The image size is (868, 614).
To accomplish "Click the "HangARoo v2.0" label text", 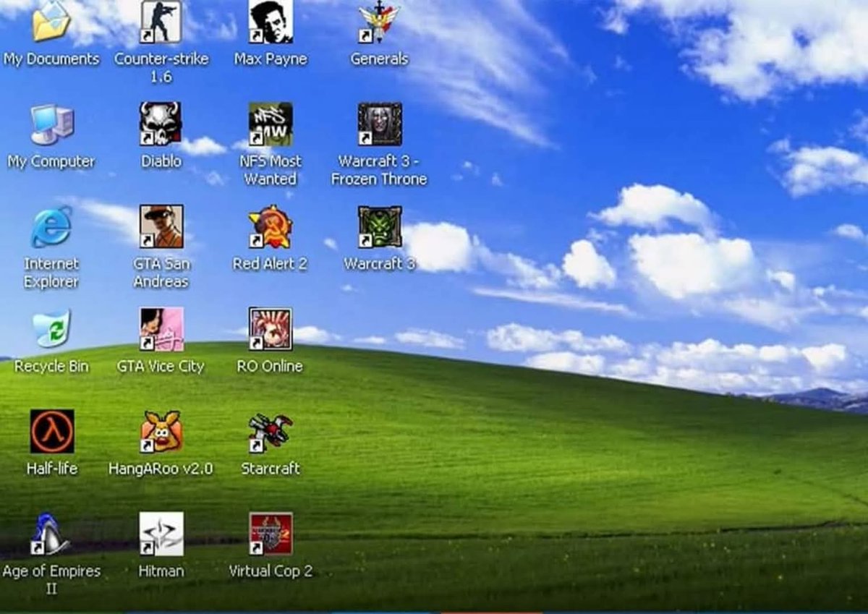I will tap(161, 469).
